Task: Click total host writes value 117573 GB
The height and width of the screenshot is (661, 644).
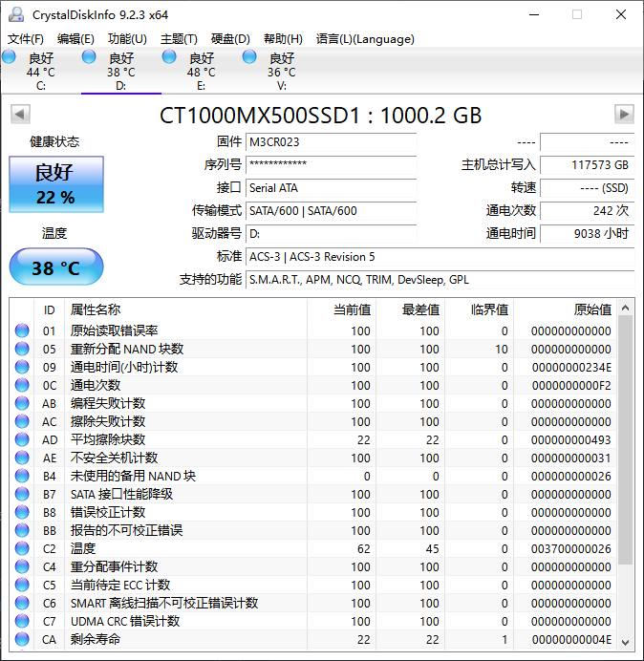Action: point(587,165)
